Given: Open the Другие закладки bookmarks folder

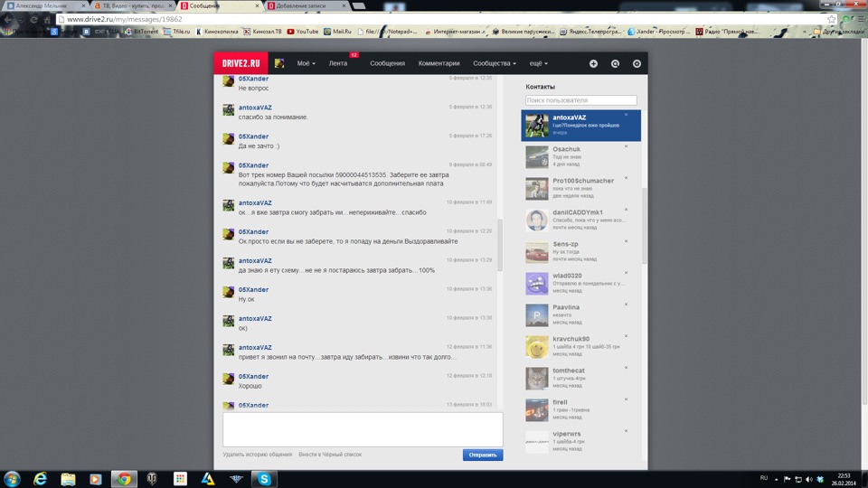Looking at the screenshot, I should [x=838, y=32].
